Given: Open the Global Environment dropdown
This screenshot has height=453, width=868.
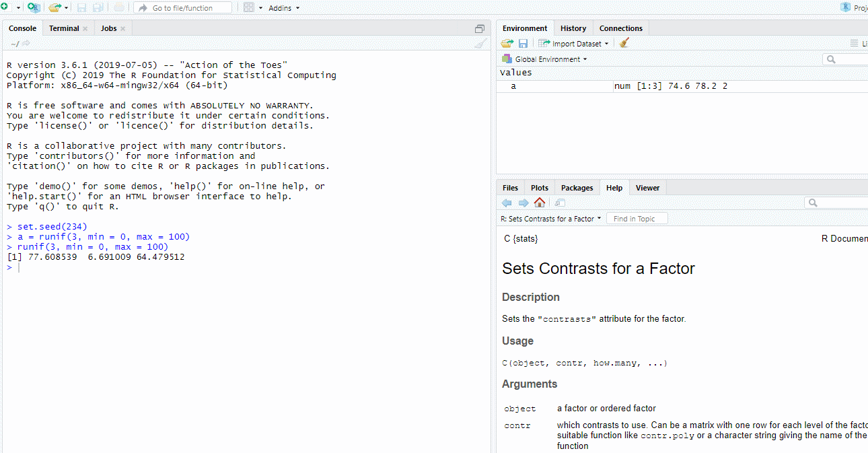Looking at the screenshot, I should coord(545,59).
